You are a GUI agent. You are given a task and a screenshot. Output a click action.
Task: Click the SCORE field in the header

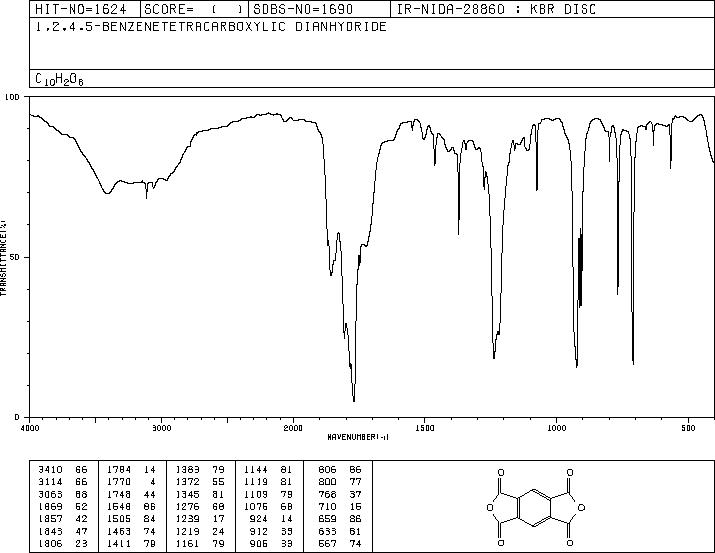click(193, 9)
